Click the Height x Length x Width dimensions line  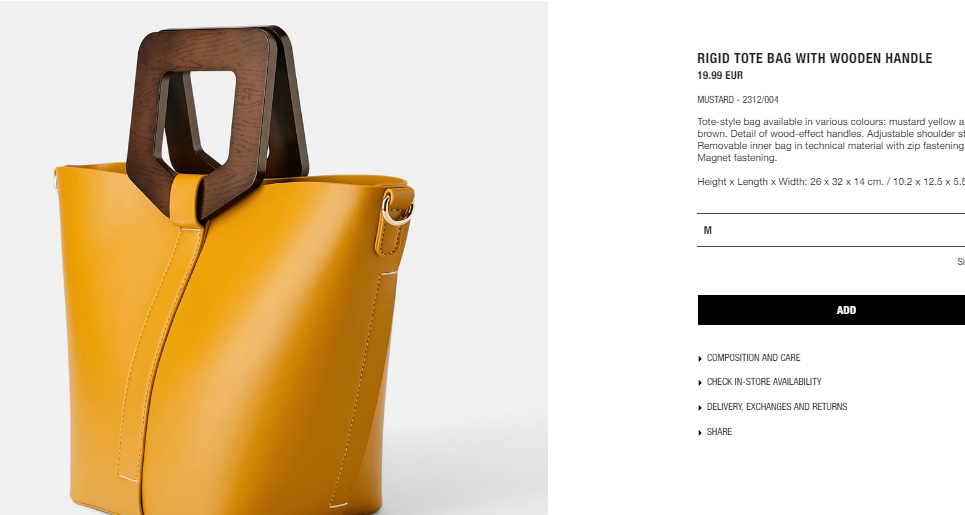(831, 182)
